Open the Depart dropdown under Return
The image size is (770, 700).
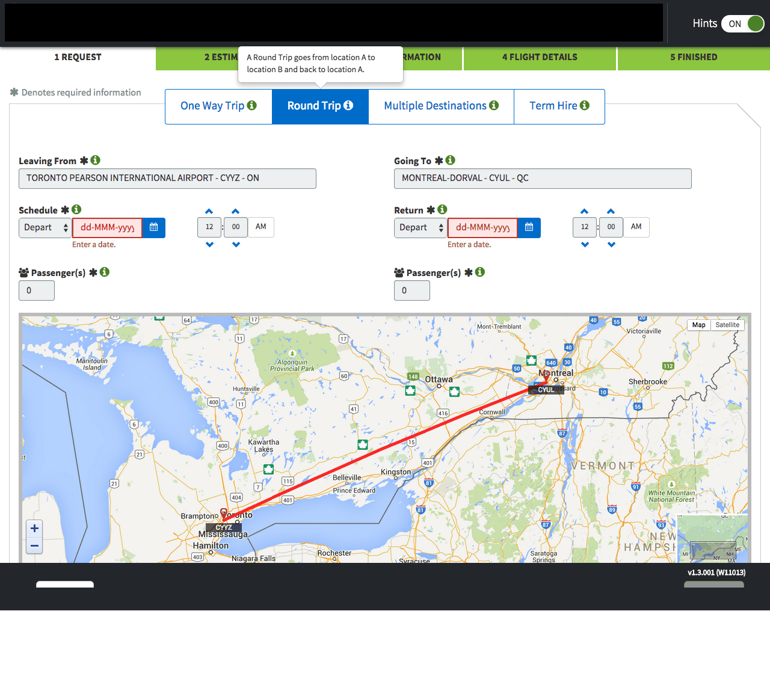point(421,227)
